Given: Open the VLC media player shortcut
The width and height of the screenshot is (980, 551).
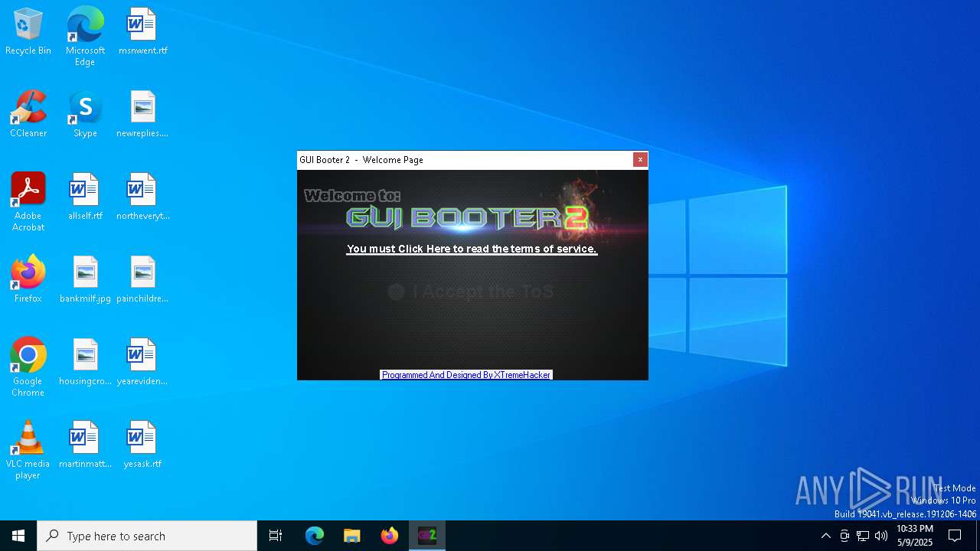Looking at the screenshot, I should [x=28, y=450].
